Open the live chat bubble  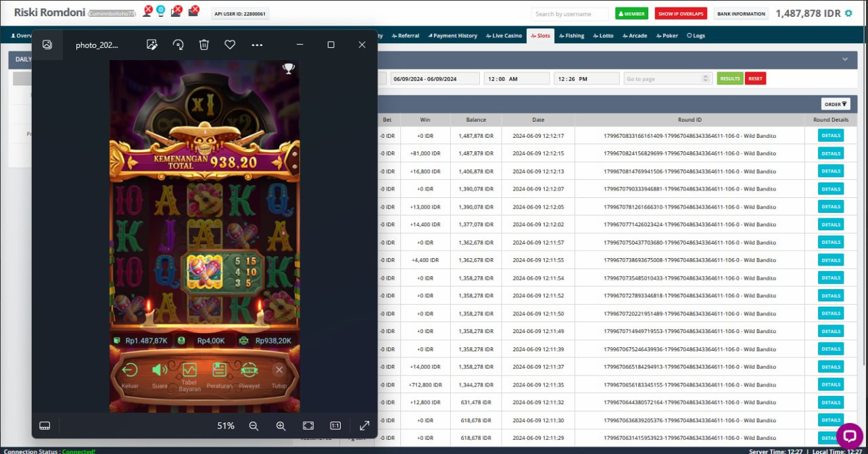click(x=850, y=436)
